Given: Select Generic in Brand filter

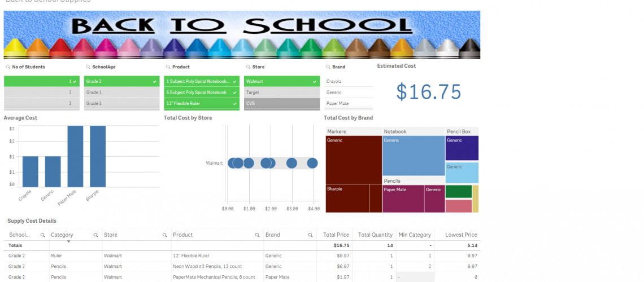Looking at the screenshot, I should (x=349, y=92).
